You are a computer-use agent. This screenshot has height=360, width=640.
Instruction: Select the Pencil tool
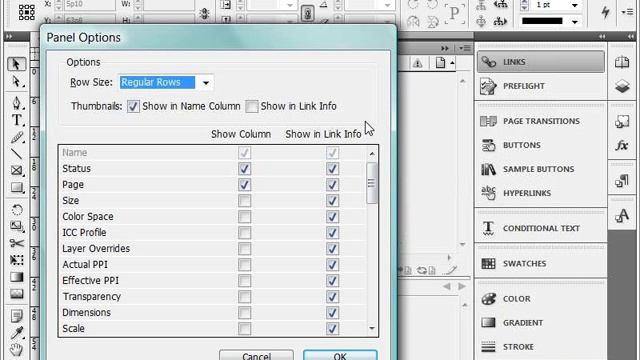point(16,138)
